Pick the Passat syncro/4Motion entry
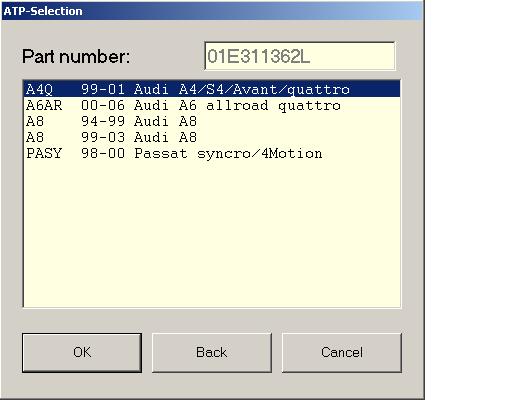 [212, 153]
